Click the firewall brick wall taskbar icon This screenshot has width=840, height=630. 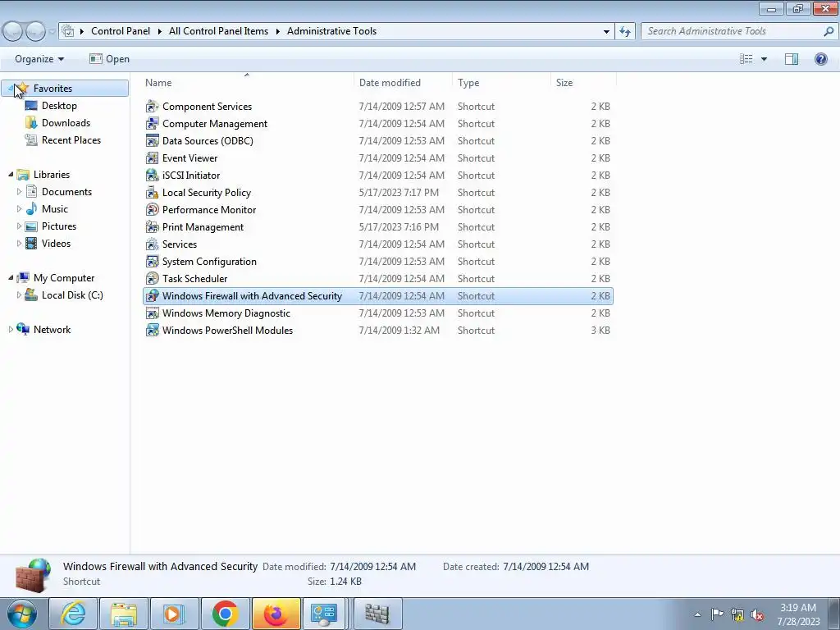(377, 614)
